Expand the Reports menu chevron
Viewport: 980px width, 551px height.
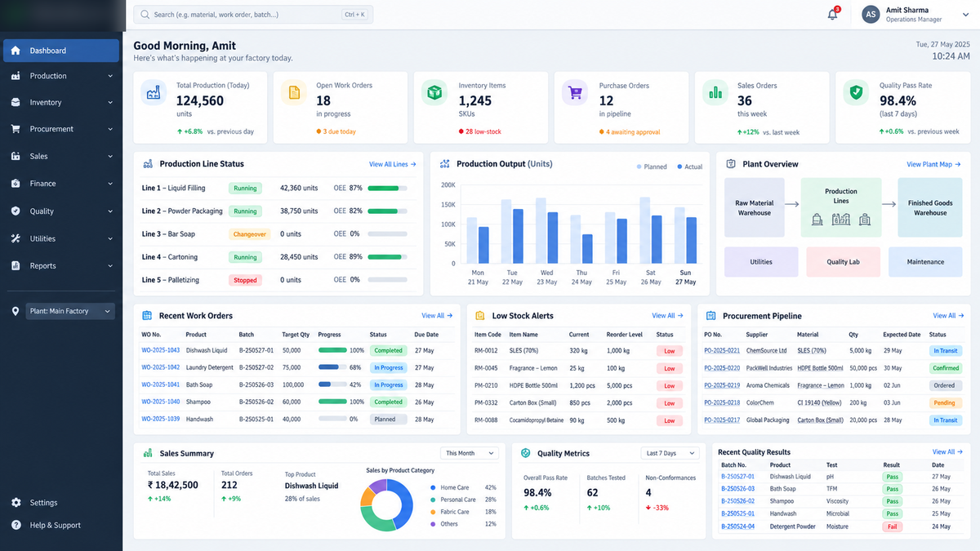click(x=110, y=266)
